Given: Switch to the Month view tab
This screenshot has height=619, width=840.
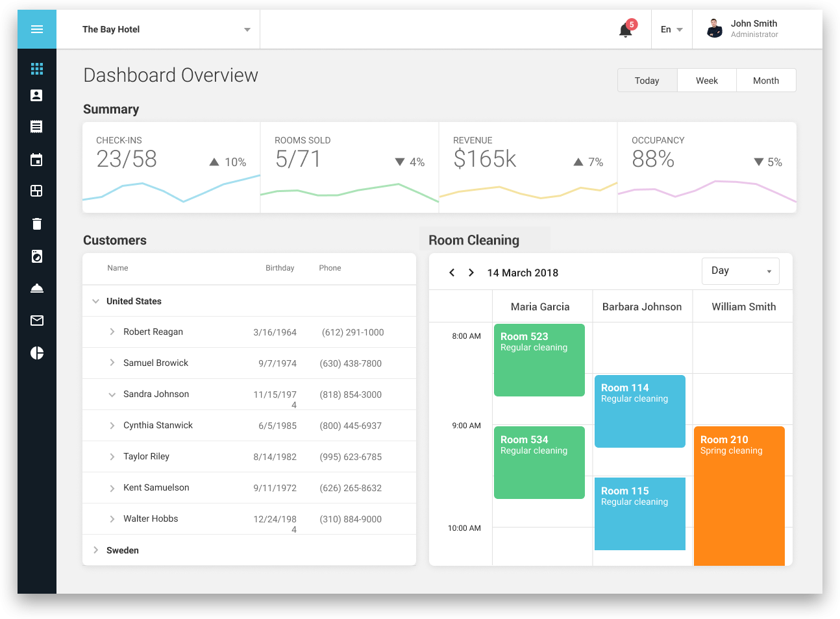Looking at the screenshot, I should (x=766, y=80).
